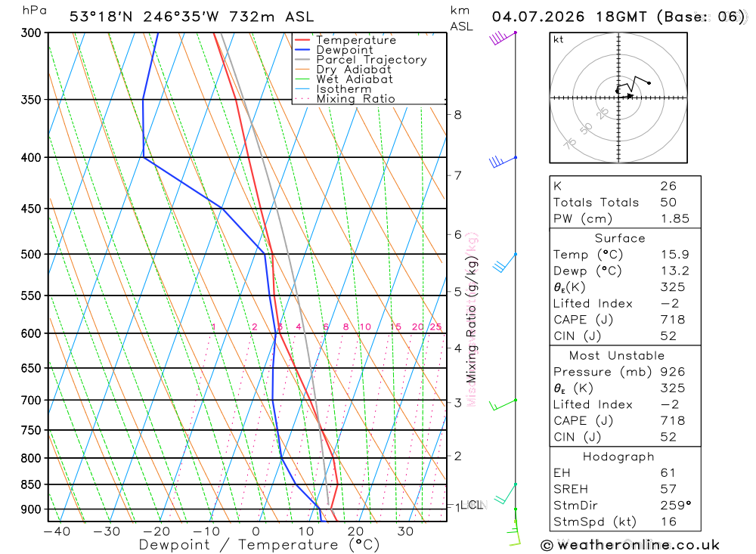Click the 30 temperature axis label
The height and width of the screenshot is (554, 756).
[405, 531]
